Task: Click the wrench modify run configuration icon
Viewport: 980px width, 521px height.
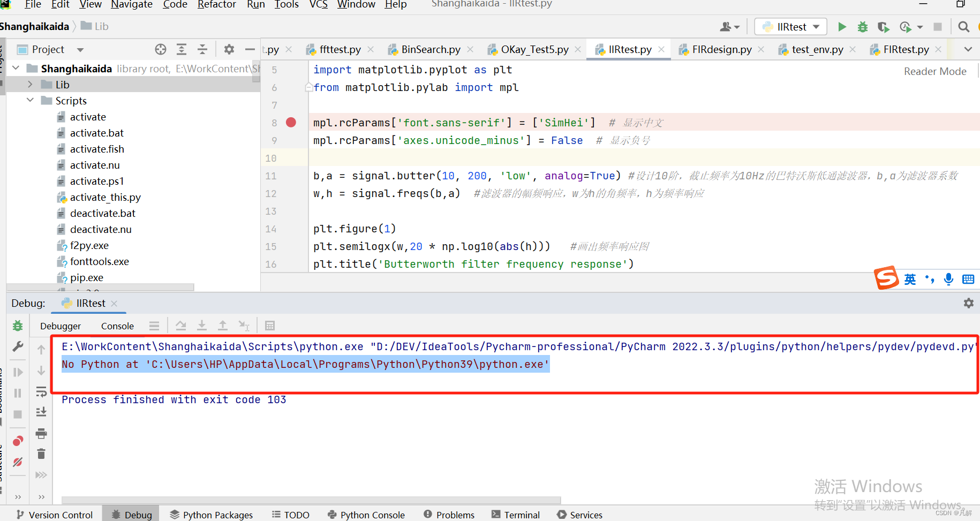Action: [18, 347]
